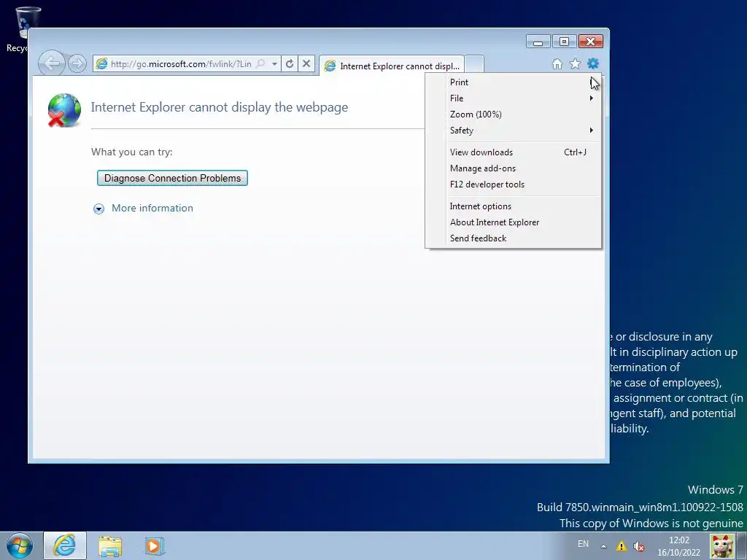Launch Windows Media Player from taskbar
The width and height of the screenshot is (747, 560).
(x=155, y=546)
